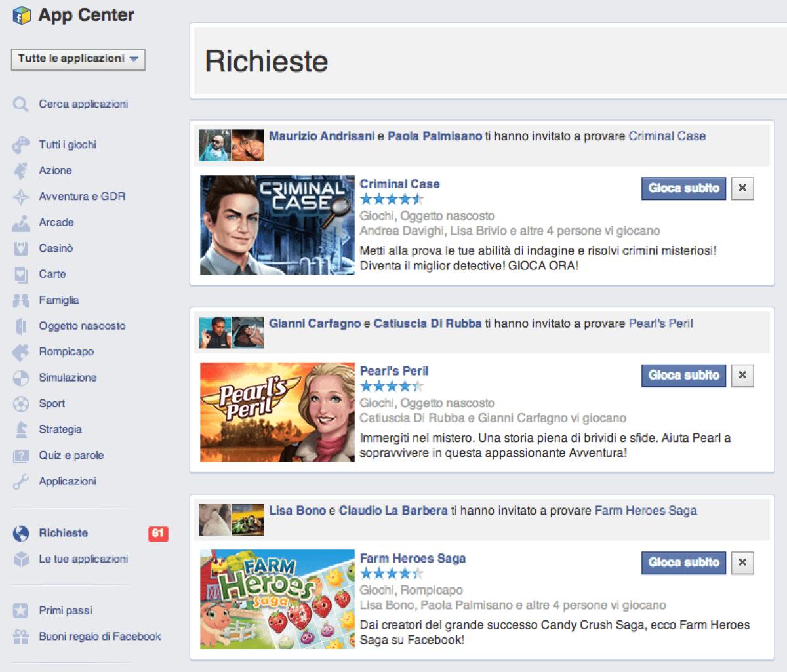Click the Azione category icon
The image size is (787, 672).
[x=20, y=170]
